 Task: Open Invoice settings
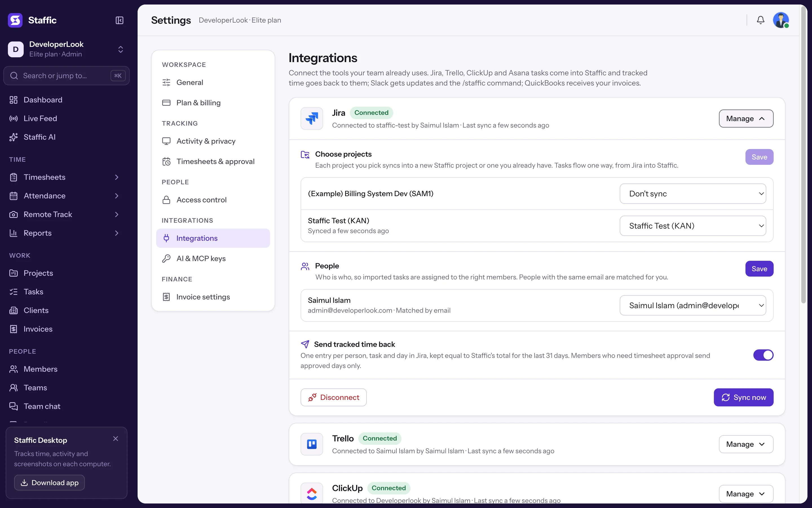213,297
